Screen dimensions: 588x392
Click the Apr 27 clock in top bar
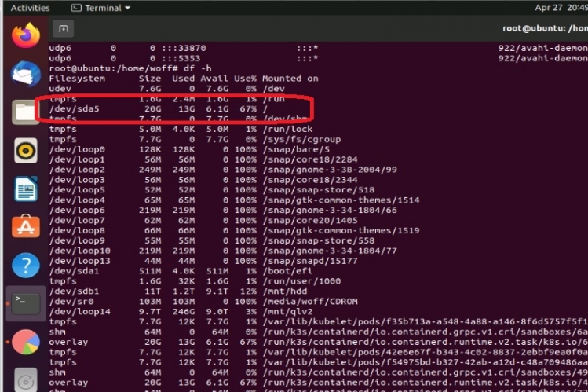pos(561,8)
